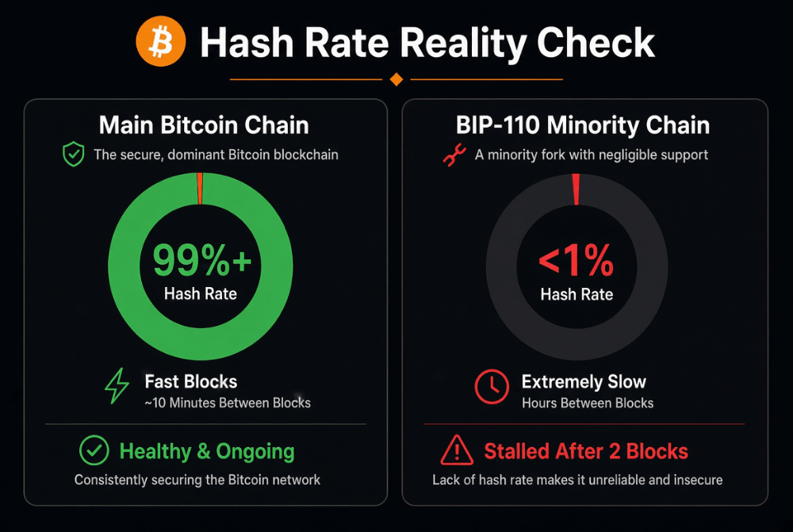Screen dimensions: 793x532
Task: Click the red warning triangle icon
Action: pyautogui.click(x=457, y=450)
